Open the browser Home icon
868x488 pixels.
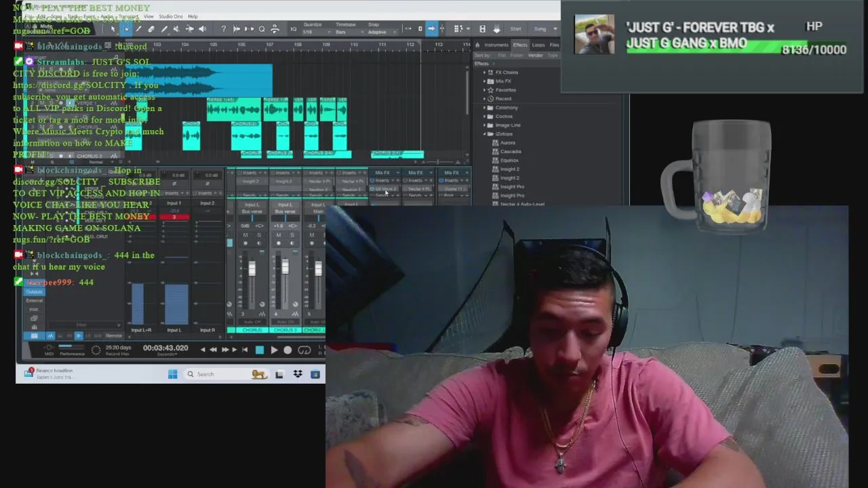pyautogui.click(x=477, y=45)
